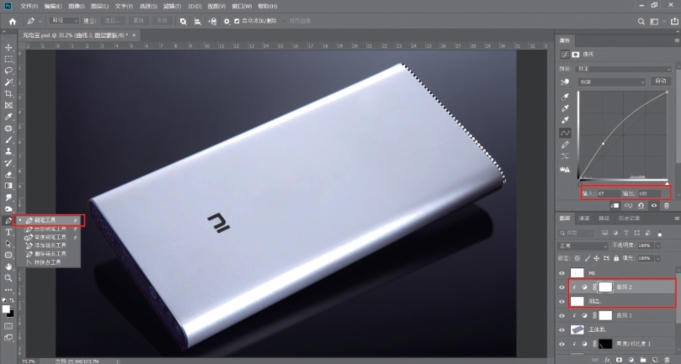
Task: Click the 自动 auto button in Curves
Action: click(661, 81)
